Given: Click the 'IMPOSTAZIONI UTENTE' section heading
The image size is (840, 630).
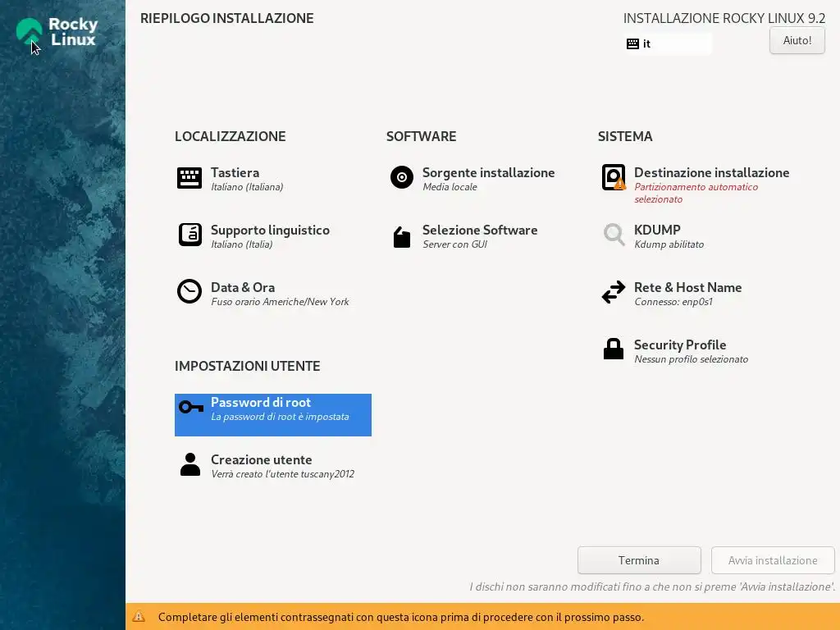Looking at the screenshot, I should 248,366.
